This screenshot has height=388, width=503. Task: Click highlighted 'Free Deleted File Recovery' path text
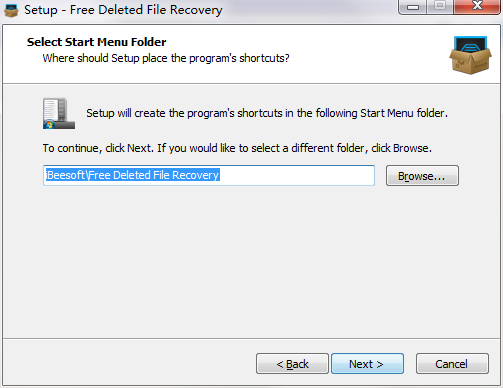pyautogui.click(x=154, y=175)
